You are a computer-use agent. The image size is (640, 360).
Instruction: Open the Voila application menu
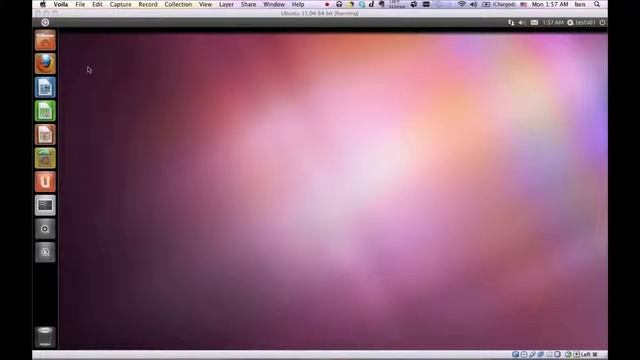coord(61,4)
